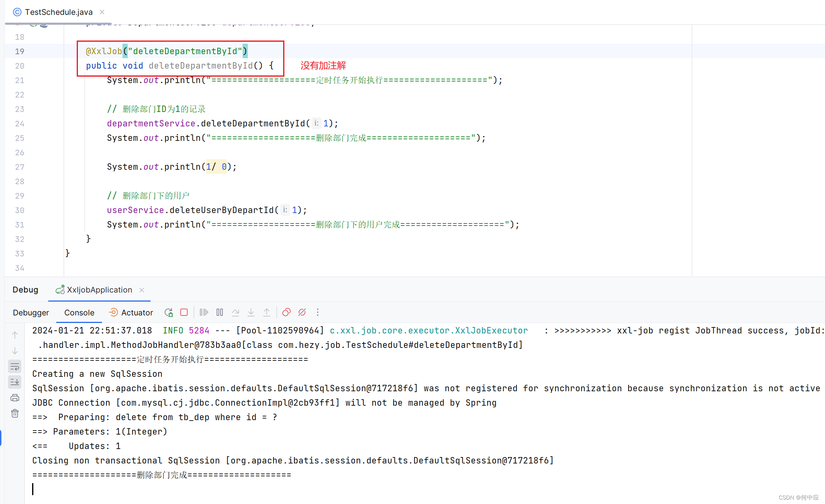
Task: Click the deleteDepartmentById method name declaration
Action: [201, 66]
